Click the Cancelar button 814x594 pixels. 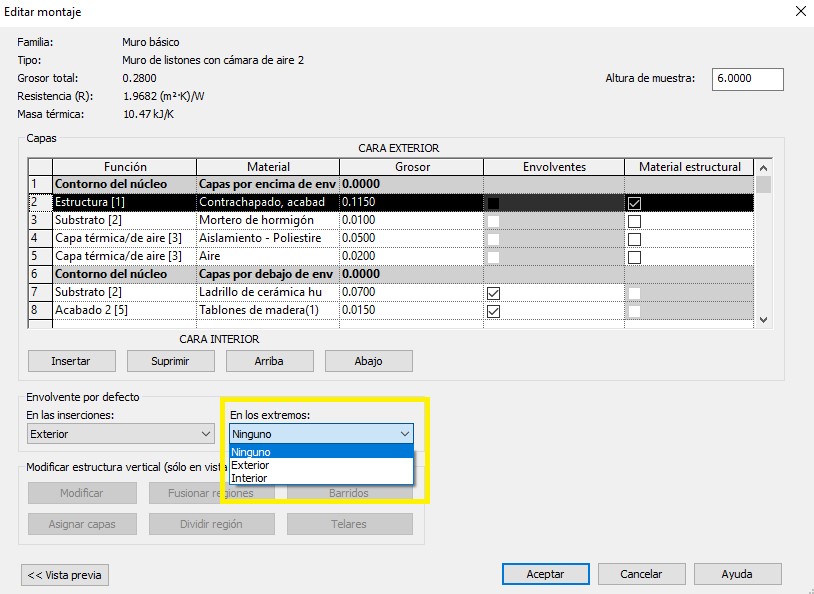(641, 574)
